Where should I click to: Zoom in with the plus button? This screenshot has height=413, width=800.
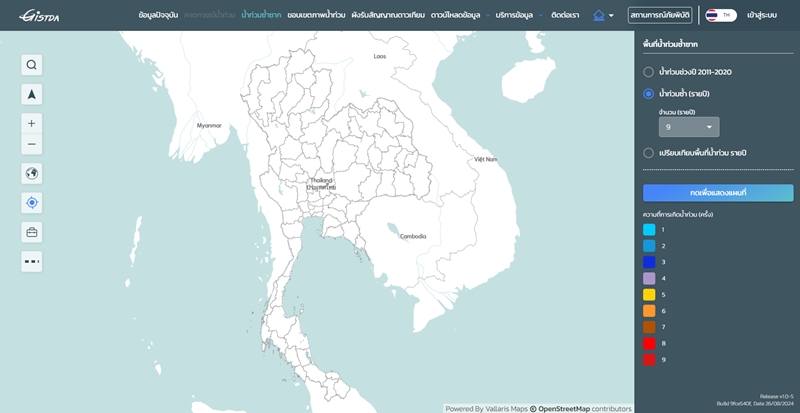(32, 124)
